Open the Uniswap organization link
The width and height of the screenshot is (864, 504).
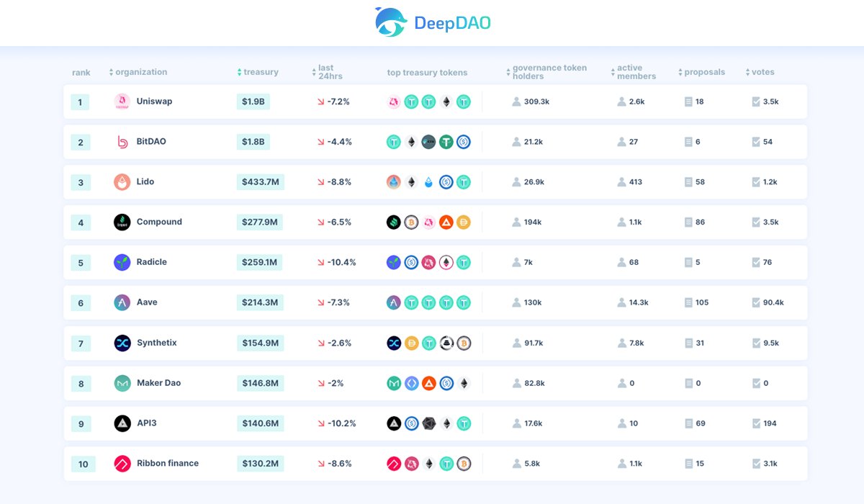tap(154, 102)
